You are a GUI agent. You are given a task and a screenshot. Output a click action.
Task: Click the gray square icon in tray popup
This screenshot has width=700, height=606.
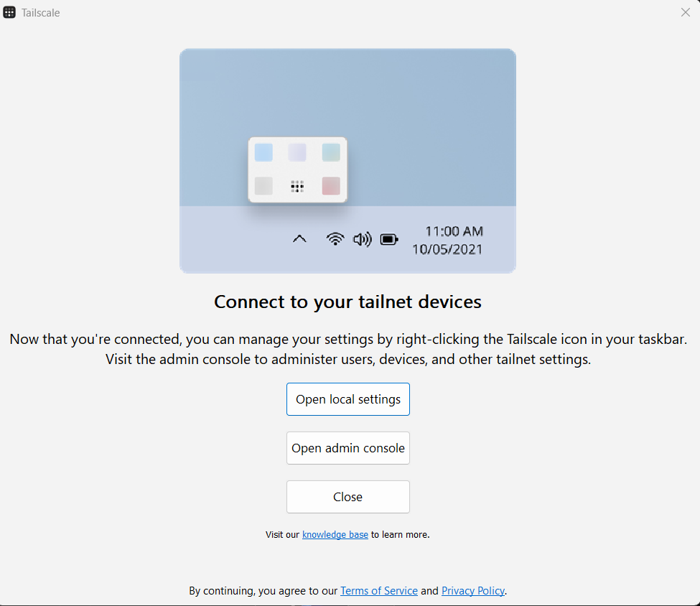(263, 186)
